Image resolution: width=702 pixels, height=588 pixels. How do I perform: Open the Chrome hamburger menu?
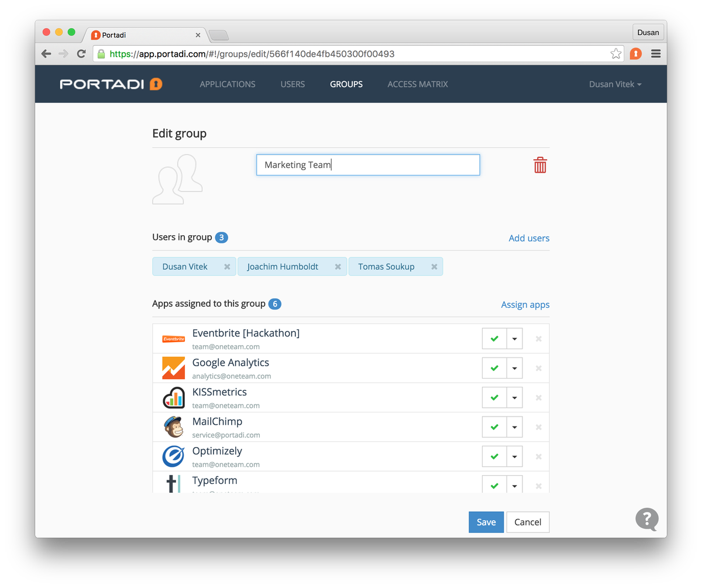click(x=656, y=54)
